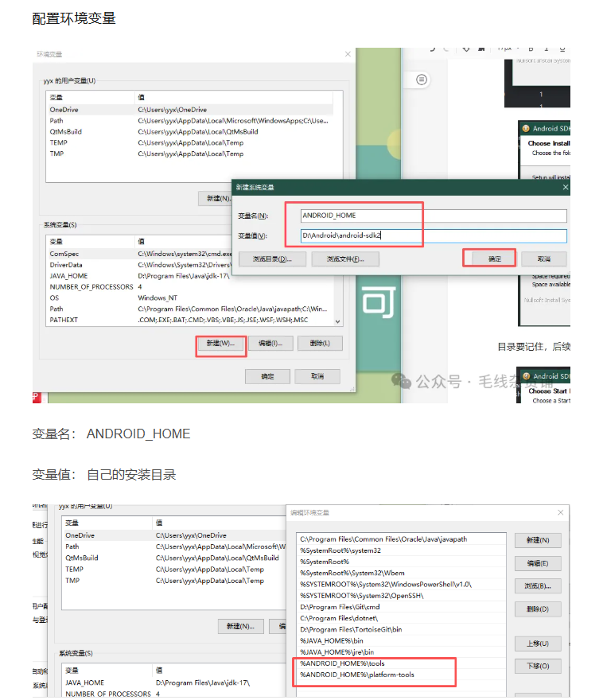
Task: Select the user Path row ending Local\Microsoft\W
Action: [174, 546]
